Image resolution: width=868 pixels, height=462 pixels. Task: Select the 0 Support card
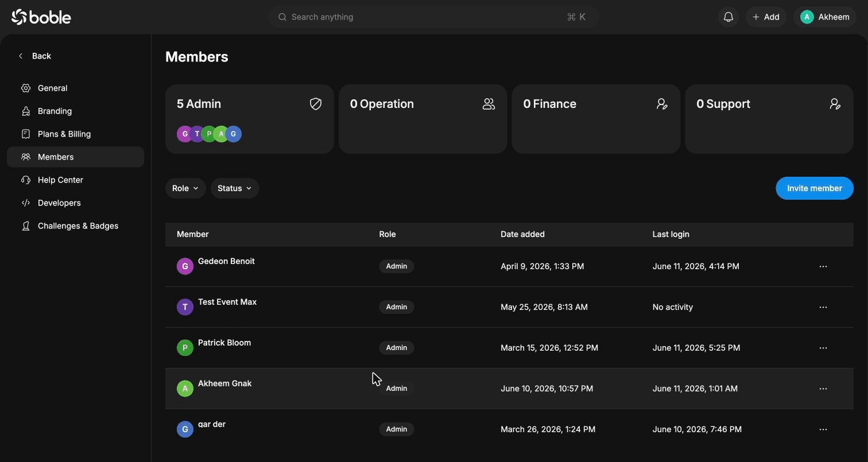(x=769, y=119)
